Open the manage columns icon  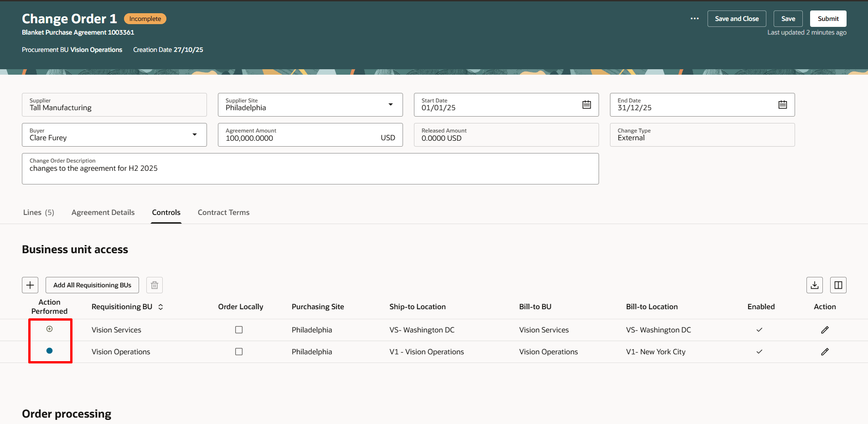click(x=838, y=285)
